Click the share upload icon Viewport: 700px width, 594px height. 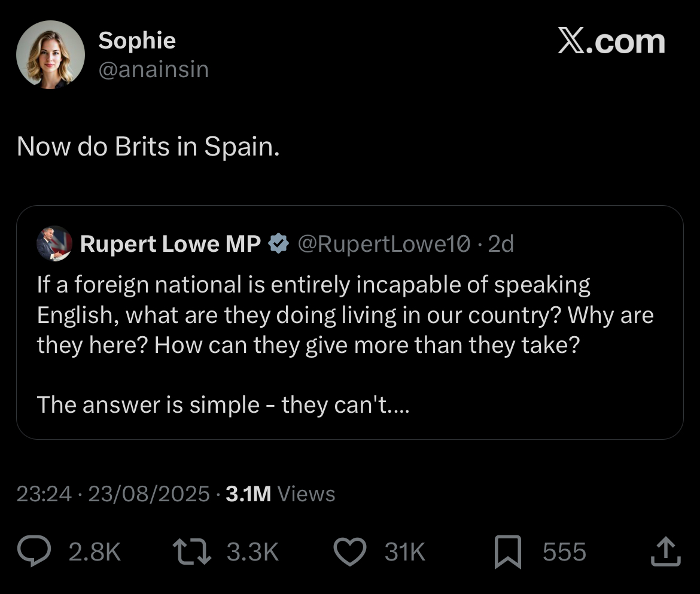coord(665,552)
